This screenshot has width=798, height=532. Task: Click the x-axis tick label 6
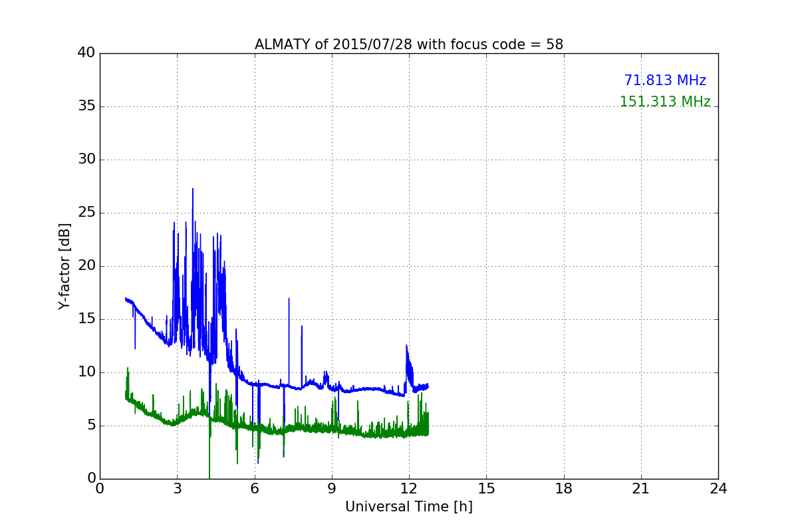pos(255,489)
